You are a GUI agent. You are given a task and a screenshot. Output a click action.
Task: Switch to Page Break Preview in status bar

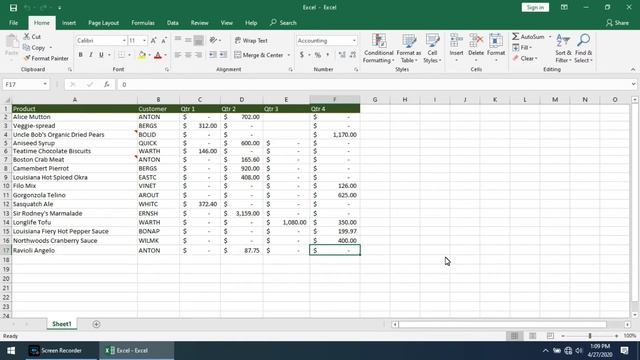[x=550, y=336]
